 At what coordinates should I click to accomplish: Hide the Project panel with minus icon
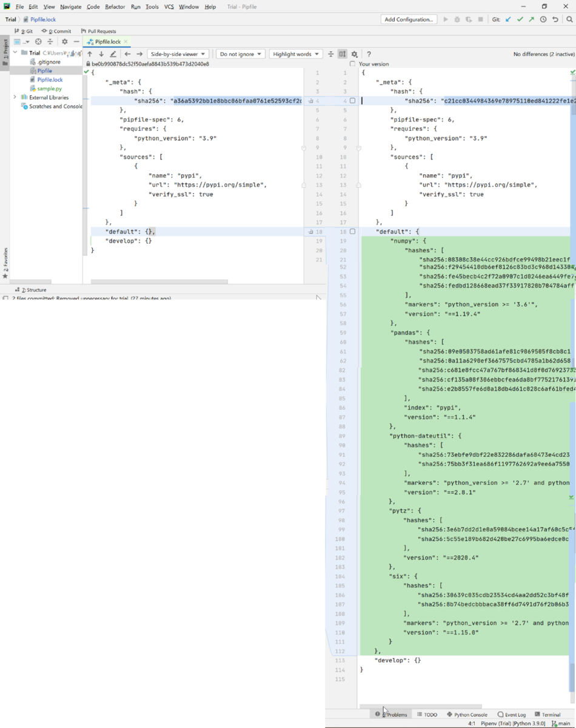point(76,42)
